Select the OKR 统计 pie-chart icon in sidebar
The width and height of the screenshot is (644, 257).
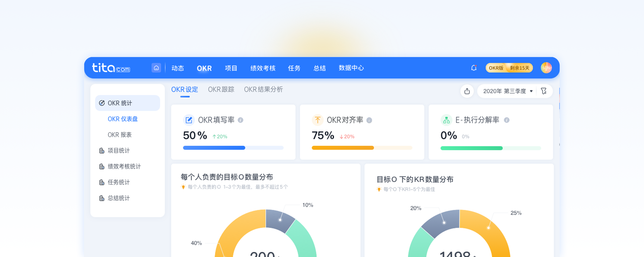[101, 103]
